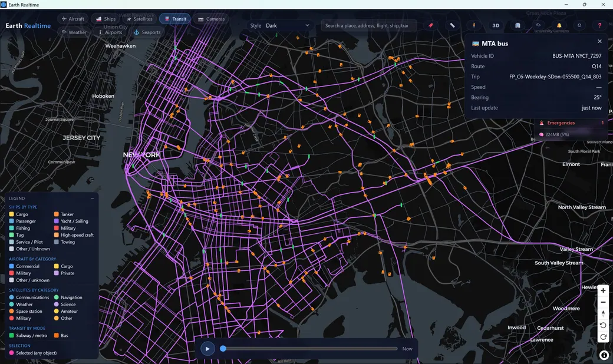
Task: Click the Space station legend entry
Action: tap(25, 311)
